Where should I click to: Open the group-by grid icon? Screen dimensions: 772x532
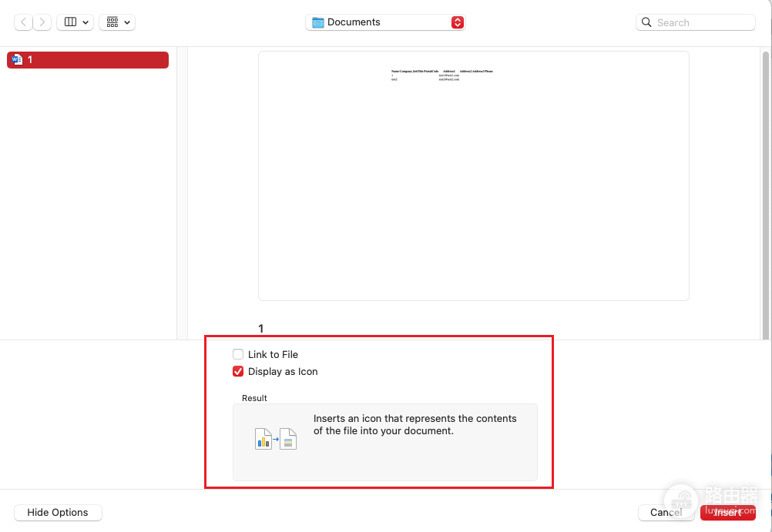point(112,22)
